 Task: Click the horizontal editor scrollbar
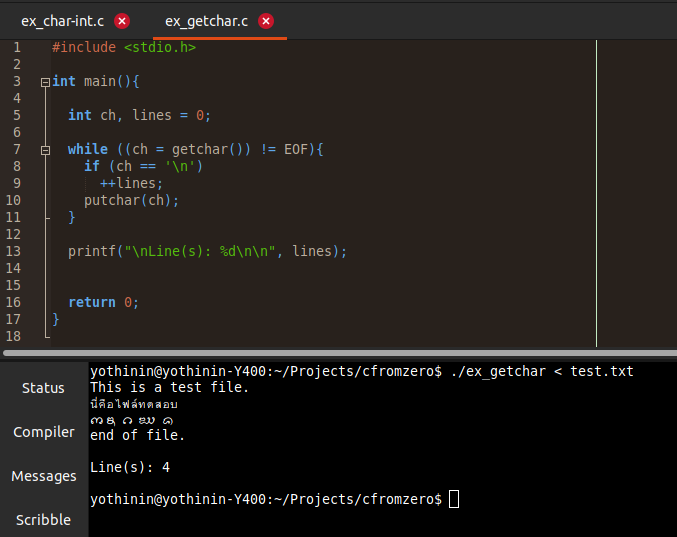(x=339, y=353)
